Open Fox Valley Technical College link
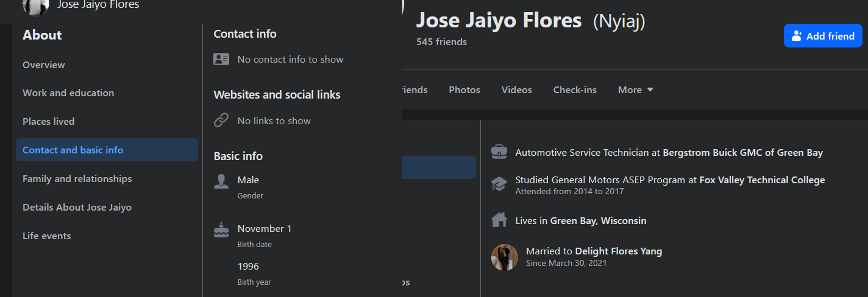The height and width of the screenshot is (297, 868). pyautogui.click(x=762, y=180)
